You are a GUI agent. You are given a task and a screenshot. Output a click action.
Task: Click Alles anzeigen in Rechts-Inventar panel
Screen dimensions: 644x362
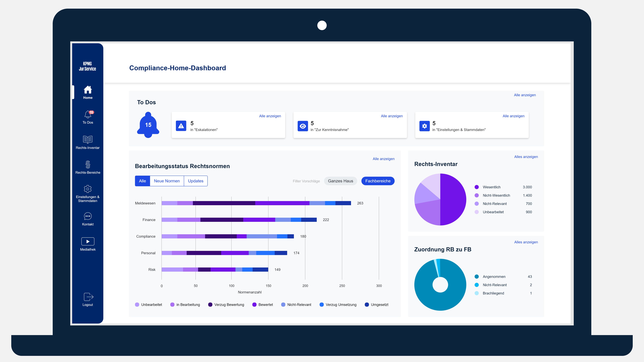coord(526,157)
